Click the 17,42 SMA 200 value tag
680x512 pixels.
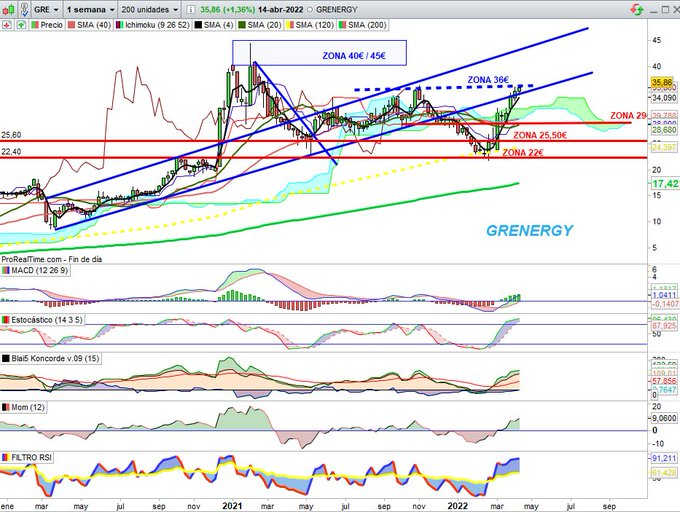[666, 184]
